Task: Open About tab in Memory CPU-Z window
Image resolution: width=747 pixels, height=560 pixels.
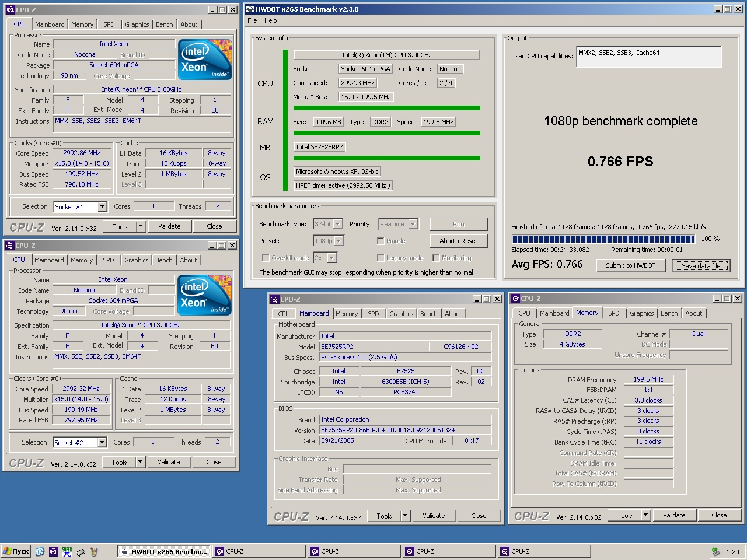Action: click(x=694, y=313)
